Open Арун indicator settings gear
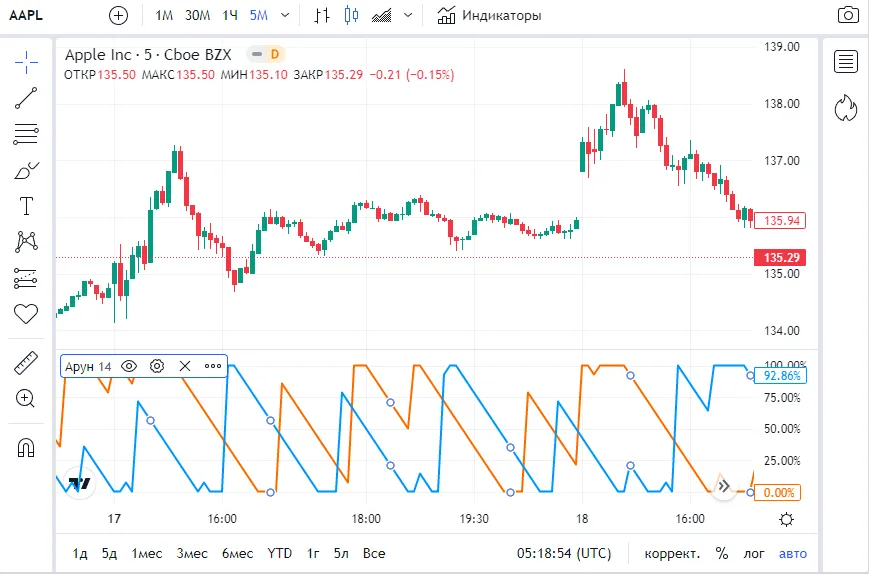Viewport: 869px width, 575px height. (157, 366)
